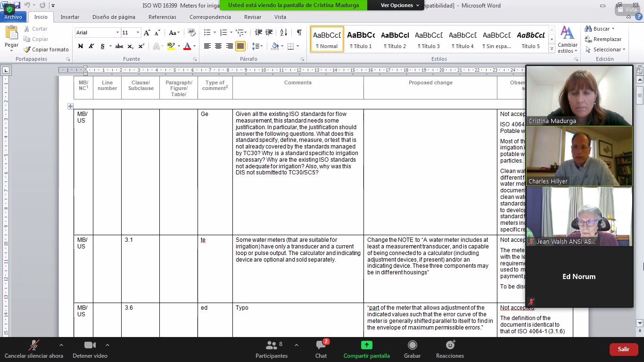644x362 pixels.
Task: Open Reacciones in Zoom toolbar
Action: [x=450, y=349]
